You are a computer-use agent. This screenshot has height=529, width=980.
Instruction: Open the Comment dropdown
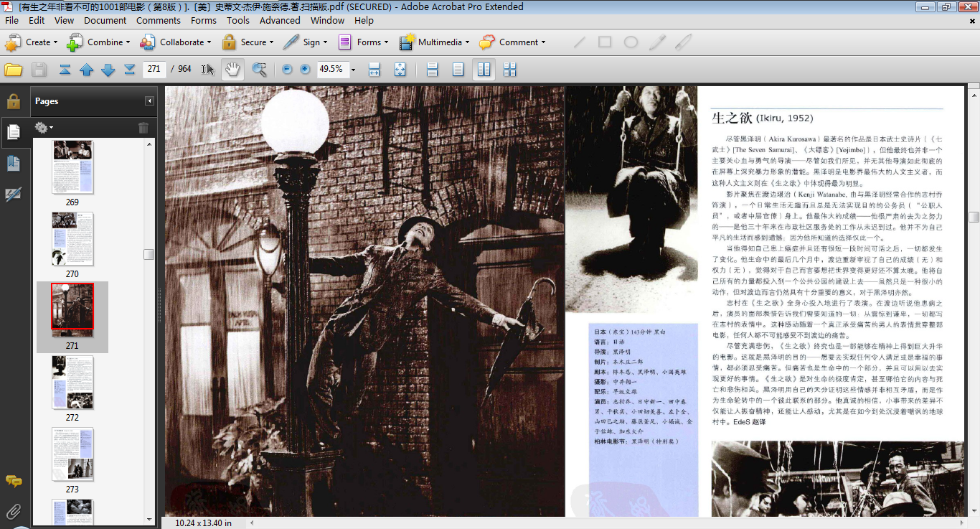pos(512,42)
